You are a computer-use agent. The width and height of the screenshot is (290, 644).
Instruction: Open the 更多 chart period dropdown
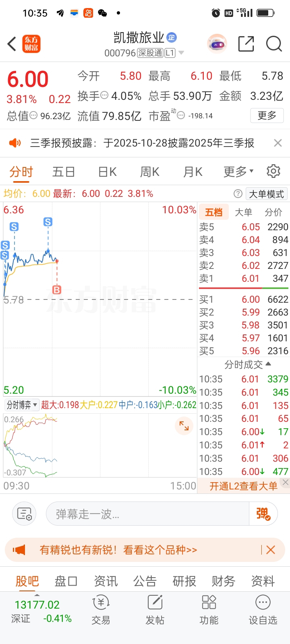(238, 172)
